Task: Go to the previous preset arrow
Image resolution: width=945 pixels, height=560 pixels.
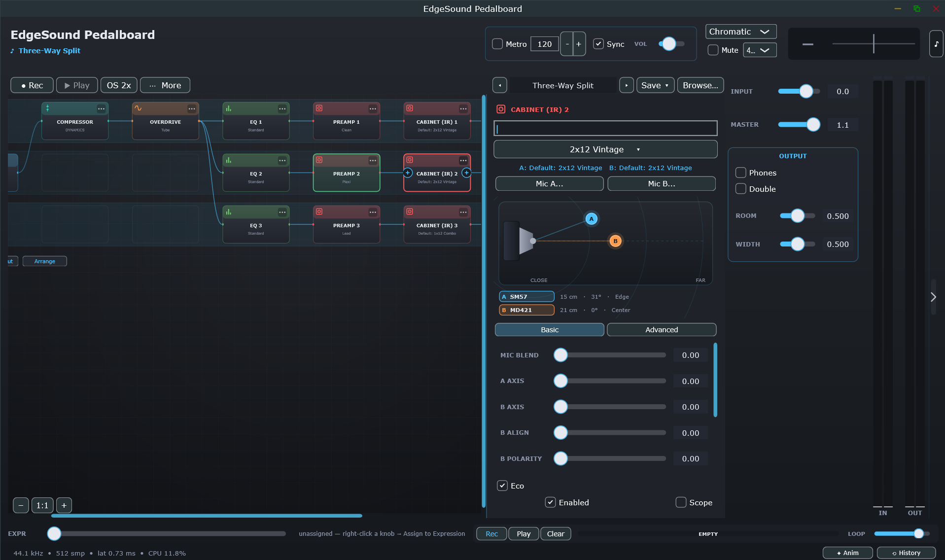Action: click(x=500, y=85)
